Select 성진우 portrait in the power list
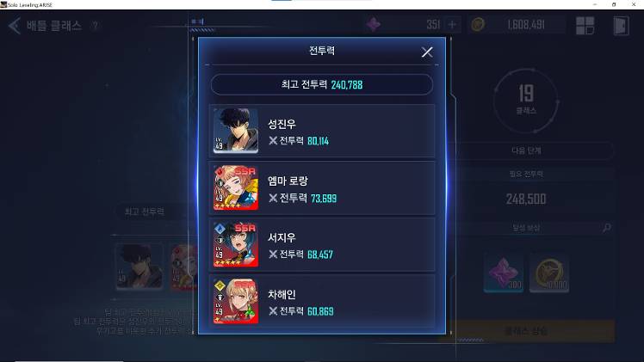The height and width of the screenshot is (362, 644). click(236, 131)
